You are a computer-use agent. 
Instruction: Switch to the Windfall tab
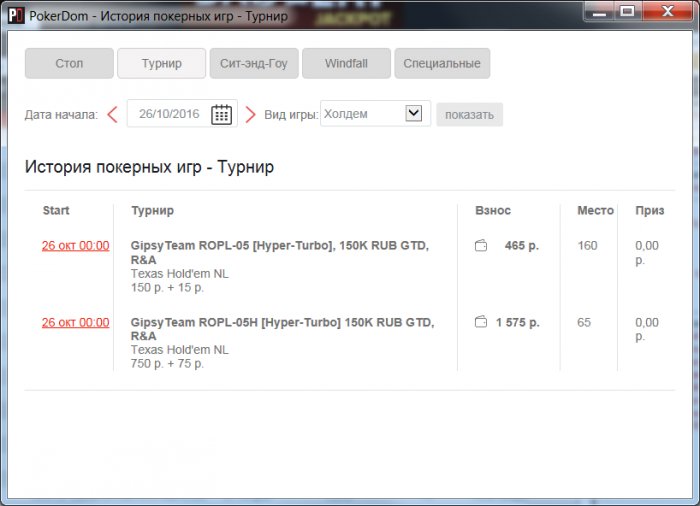pos(346,63)
